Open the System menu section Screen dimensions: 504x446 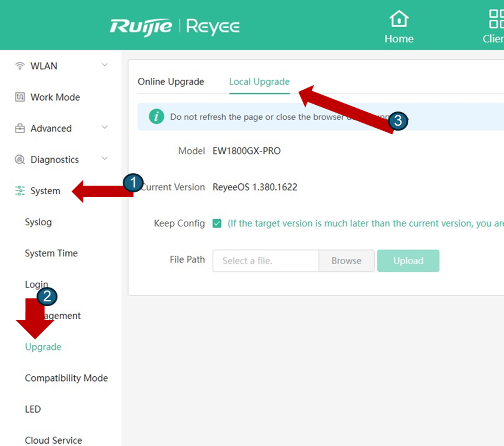pyautogui.click(x=45, y=191)
